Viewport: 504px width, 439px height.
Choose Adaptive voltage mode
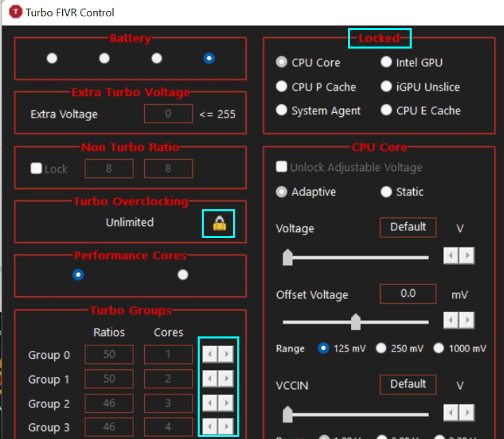(x=281, y=191)
